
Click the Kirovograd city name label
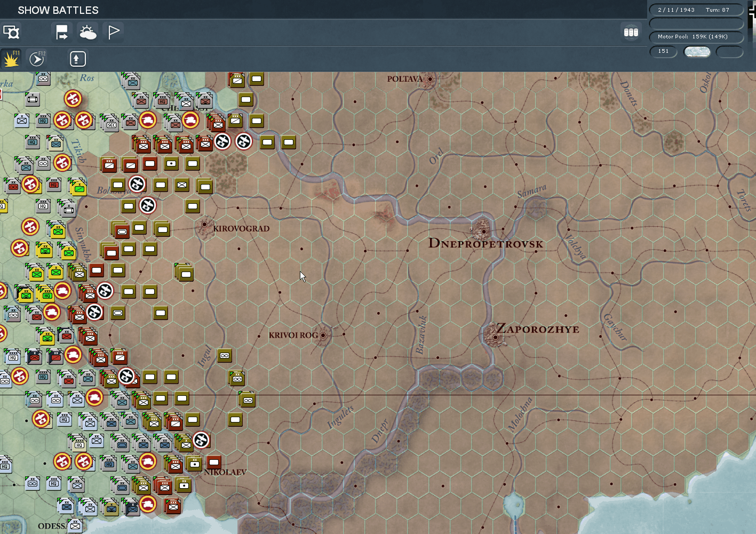coord(241,228)
